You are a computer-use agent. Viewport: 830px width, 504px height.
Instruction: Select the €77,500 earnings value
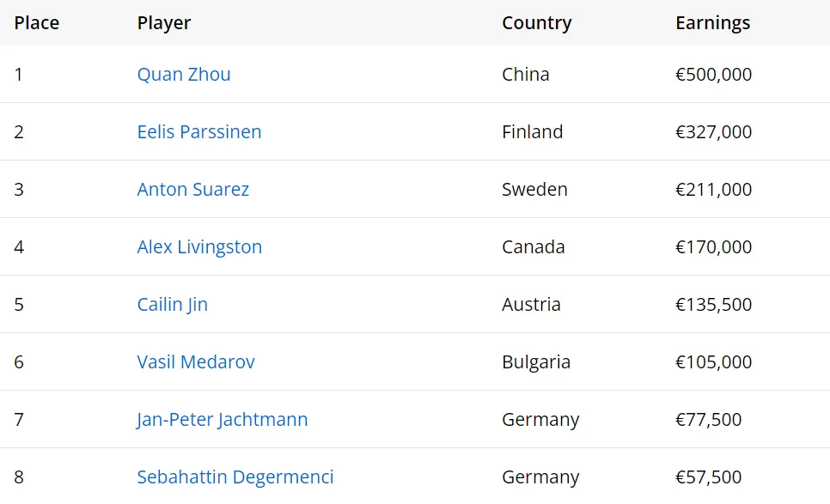(709, 420)
